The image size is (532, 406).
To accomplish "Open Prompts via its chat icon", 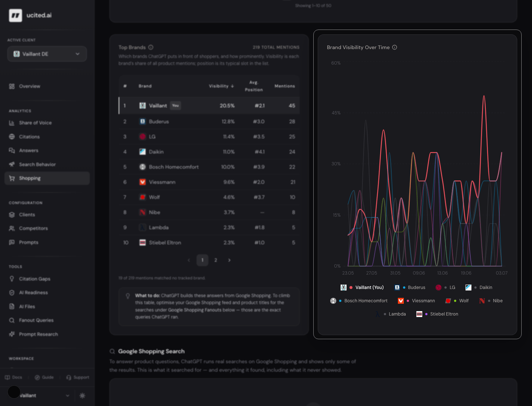I will click(12, 242).
